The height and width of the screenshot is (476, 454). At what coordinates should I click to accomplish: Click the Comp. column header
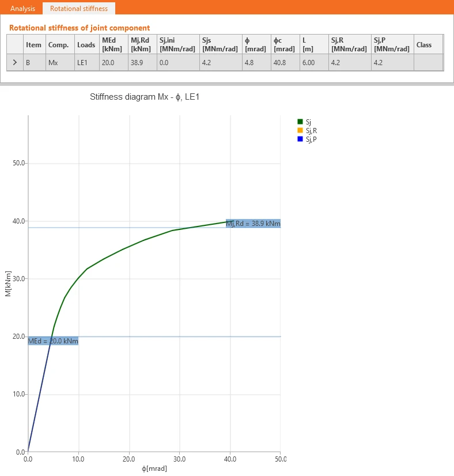point(60,44)
